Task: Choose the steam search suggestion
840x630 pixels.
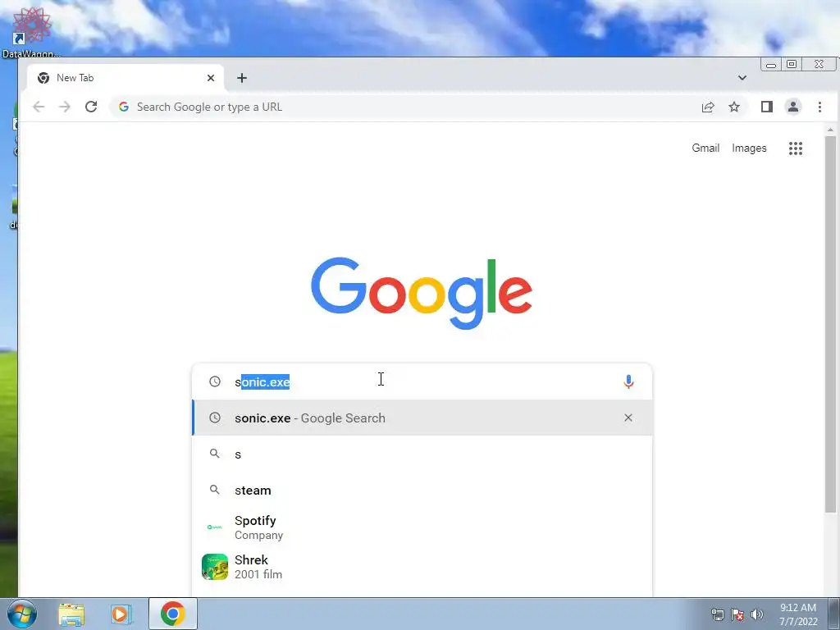Action: coord(422,491)
